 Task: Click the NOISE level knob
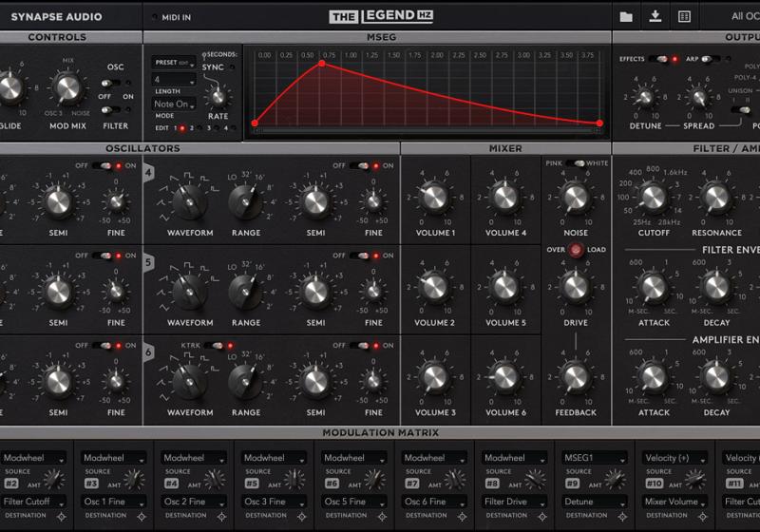[576, 198]
